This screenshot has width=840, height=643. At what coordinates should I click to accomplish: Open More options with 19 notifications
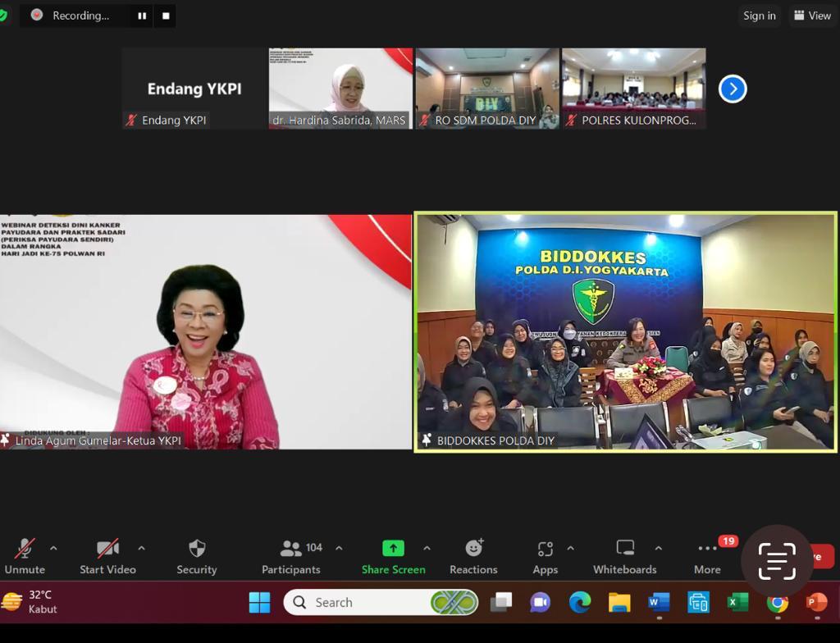(706, 555)
